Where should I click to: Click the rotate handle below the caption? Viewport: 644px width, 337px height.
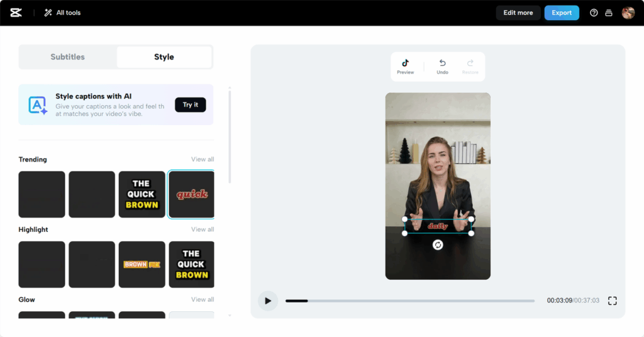click(x=438, y=245)
